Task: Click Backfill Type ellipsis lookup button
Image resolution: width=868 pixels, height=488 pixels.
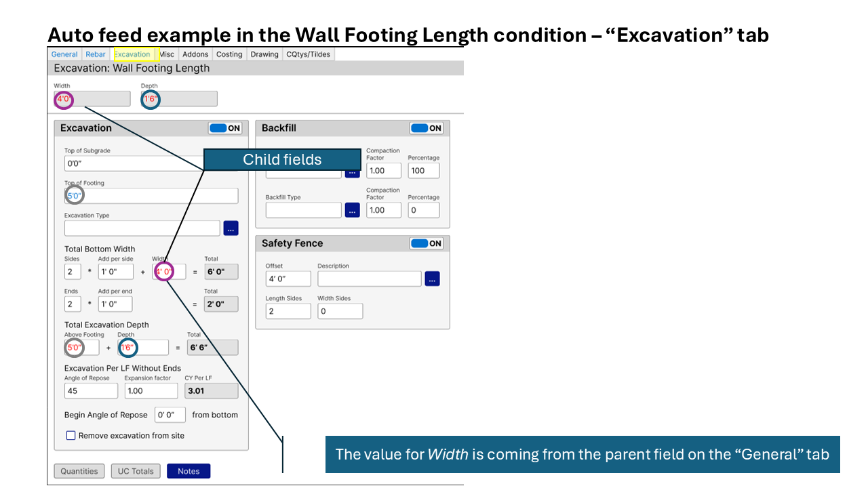Action: point(352,210)
